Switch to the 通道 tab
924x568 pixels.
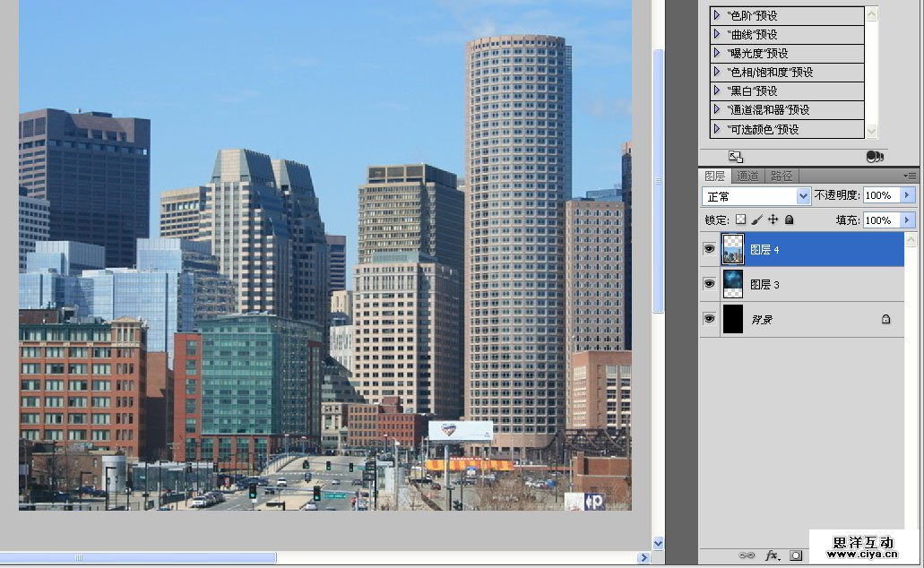(747, 176)
